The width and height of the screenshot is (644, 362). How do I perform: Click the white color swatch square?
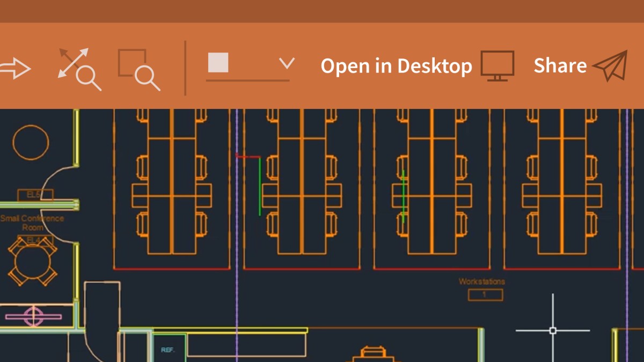pos(218,62)
